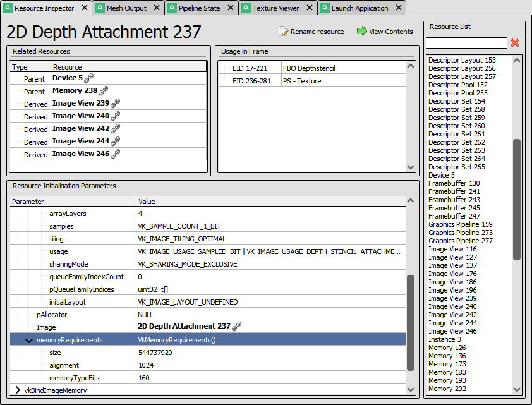
Task: Click link icon next to Image View 240
Action: (116, 116)
